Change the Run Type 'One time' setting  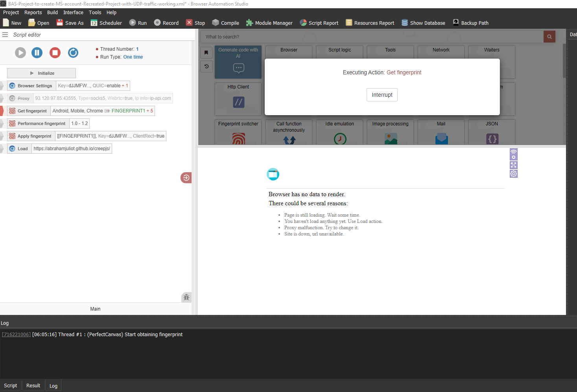point(133,57)
